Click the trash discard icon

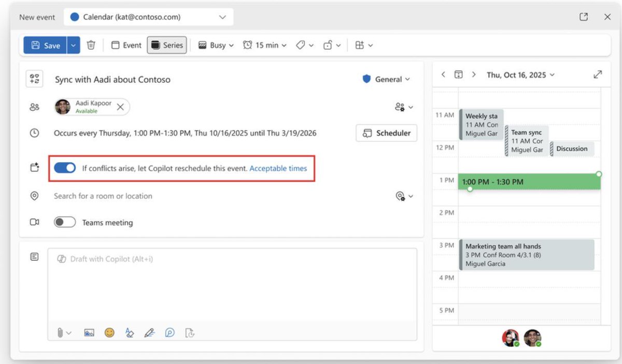[91, 45]
